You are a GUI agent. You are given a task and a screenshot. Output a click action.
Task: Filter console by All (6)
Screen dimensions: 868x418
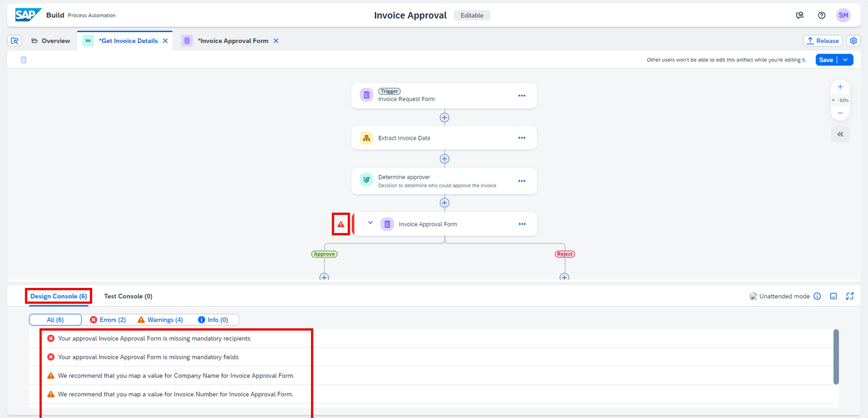(55, 320)
